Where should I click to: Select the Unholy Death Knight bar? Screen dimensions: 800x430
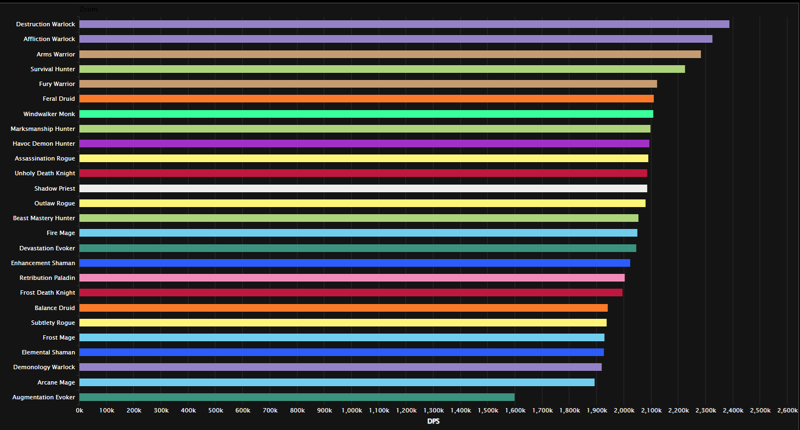(x=363, y=173)
